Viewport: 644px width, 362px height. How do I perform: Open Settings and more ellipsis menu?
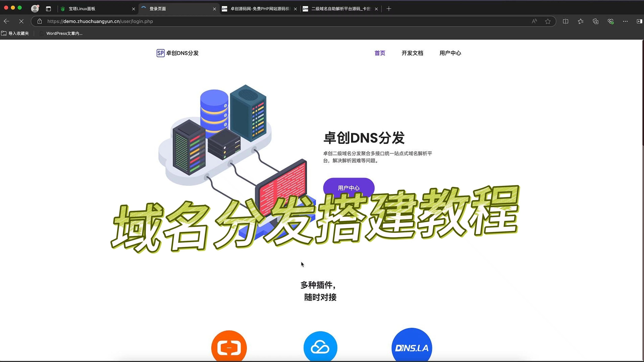(625, 21)
